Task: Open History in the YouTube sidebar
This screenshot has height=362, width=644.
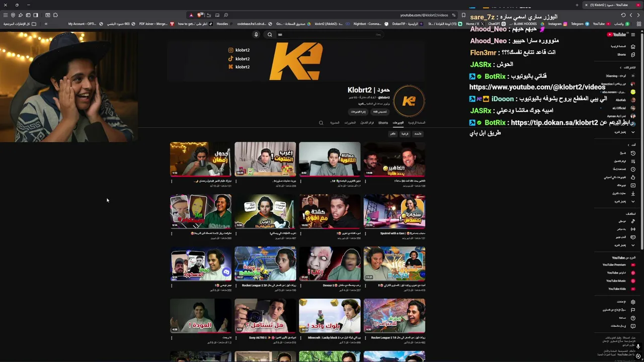Action: [626, 153]
